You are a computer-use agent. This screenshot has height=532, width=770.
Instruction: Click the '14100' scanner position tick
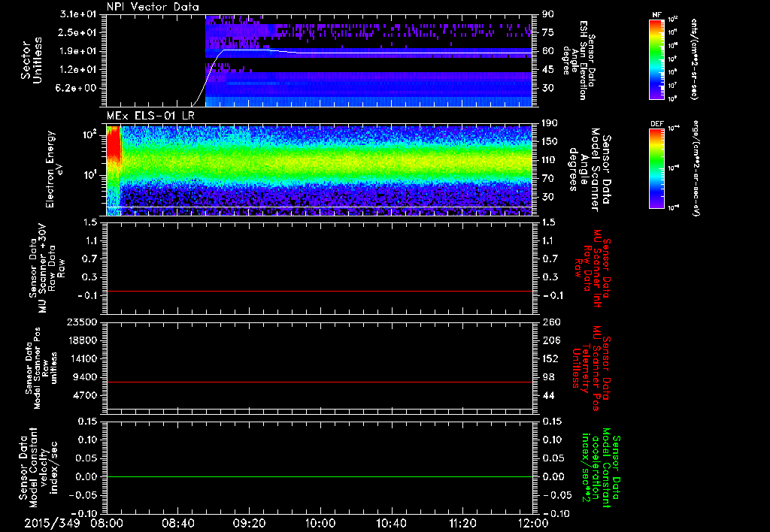tap(81, 358)
